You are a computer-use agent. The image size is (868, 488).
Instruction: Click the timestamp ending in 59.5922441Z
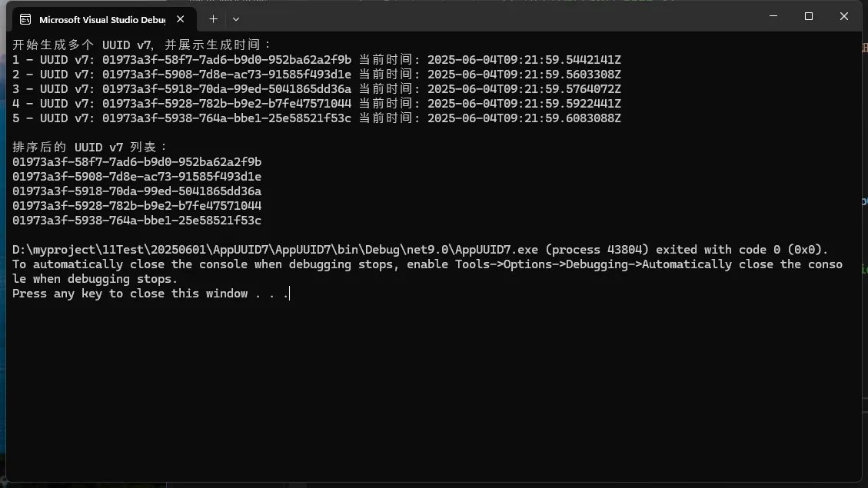[x=524, y=103]
